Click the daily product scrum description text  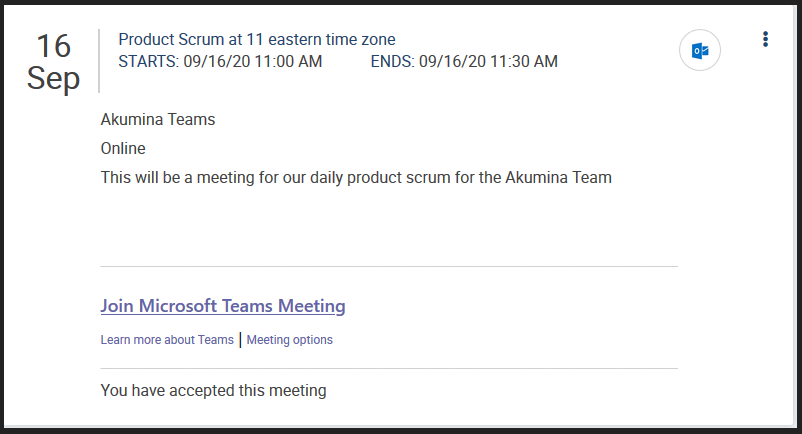pyautogui.click(x=356, y=178)
